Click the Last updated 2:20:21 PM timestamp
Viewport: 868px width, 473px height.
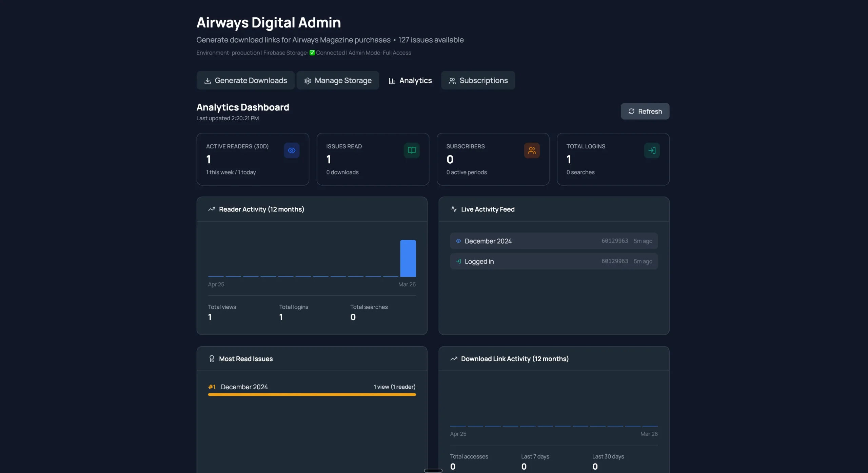228,118
